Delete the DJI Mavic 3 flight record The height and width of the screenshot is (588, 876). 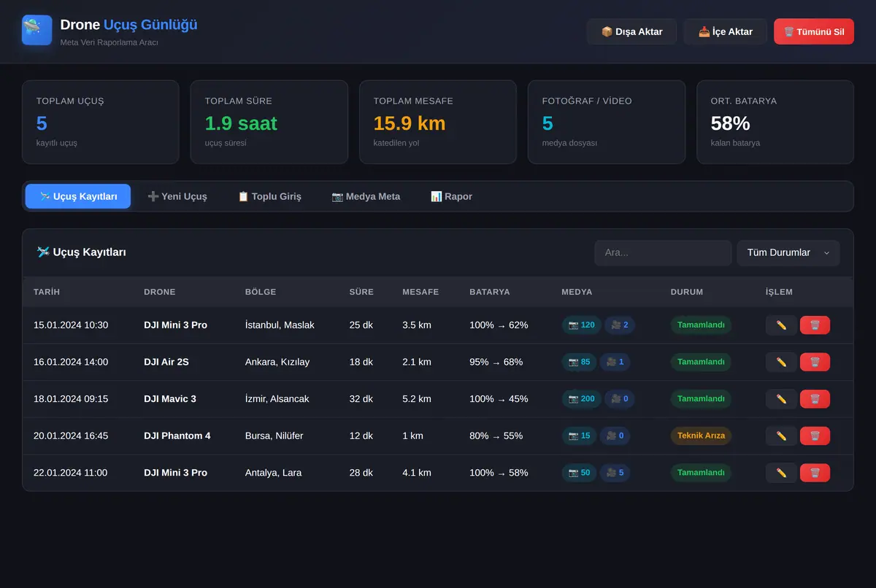[815, 399]
